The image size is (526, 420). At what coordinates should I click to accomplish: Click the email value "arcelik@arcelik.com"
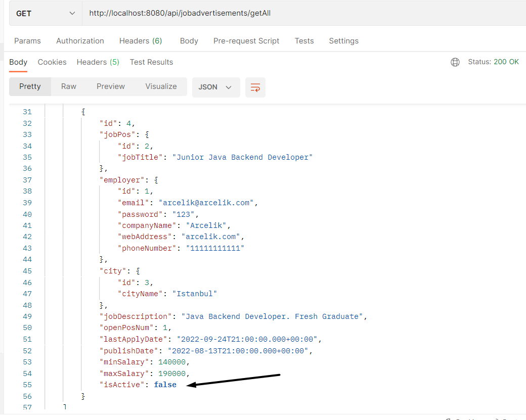click(x=206, y=203)
